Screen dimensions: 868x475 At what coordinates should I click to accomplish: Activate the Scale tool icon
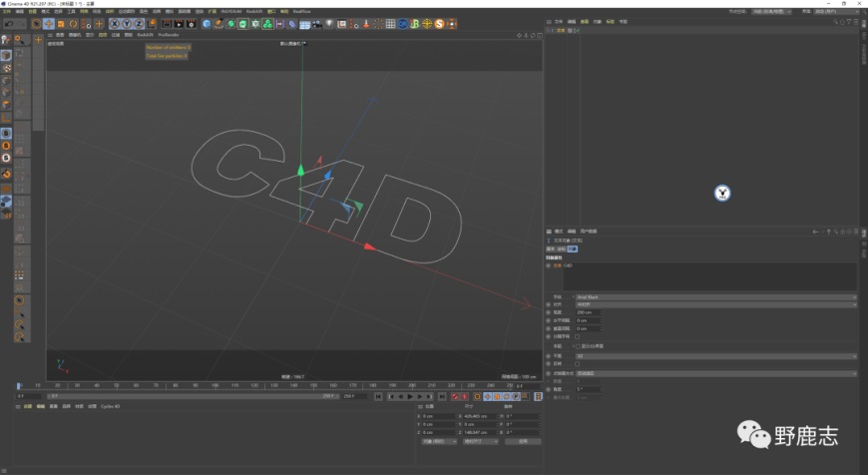[61, 24]
